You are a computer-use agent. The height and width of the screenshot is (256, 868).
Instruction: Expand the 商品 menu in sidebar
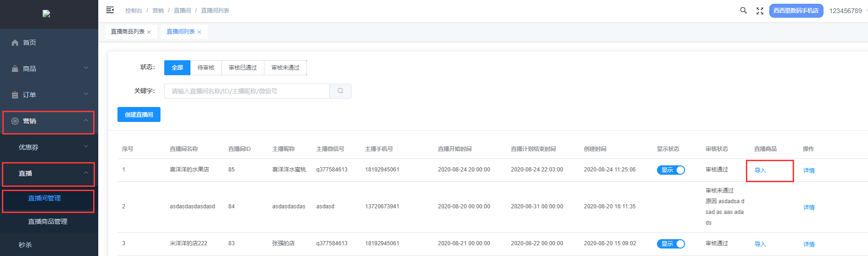click(x=49, y=69)
